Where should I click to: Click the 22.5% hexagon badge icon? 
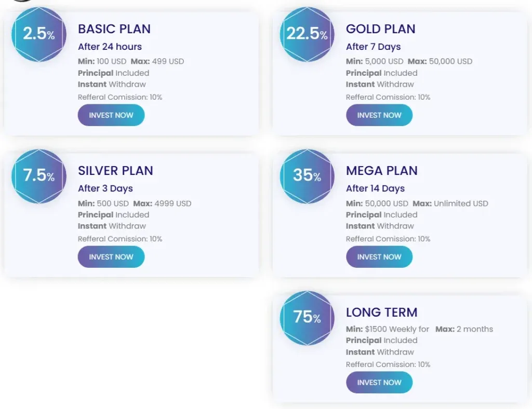(x=307, y=34)
